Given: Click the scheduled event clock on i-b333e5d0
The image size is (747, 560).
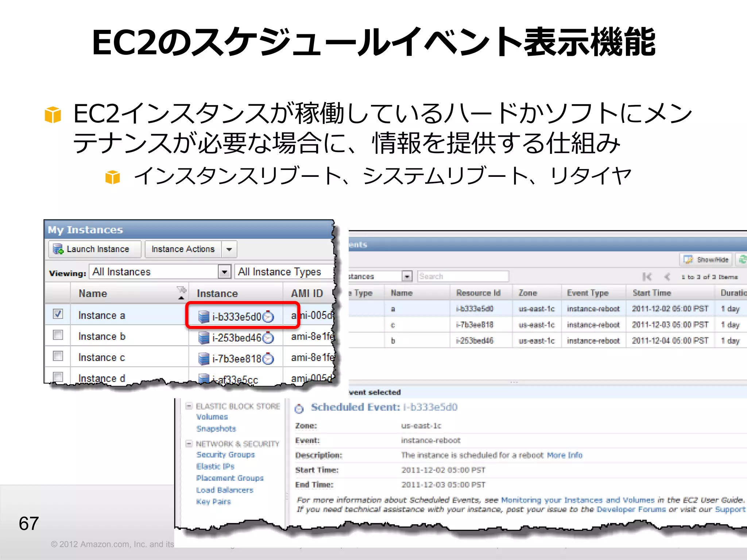Looking at the screenshot, I should click(268, 316).
